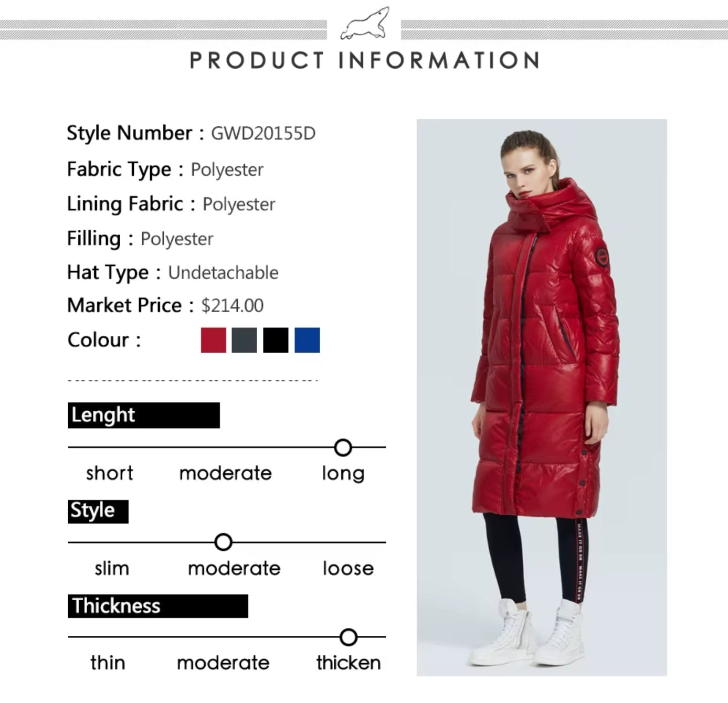The height and width of the screenshot is (703, 728).
Task: Click the 'short' length label
Action: (x=110, y=473)
